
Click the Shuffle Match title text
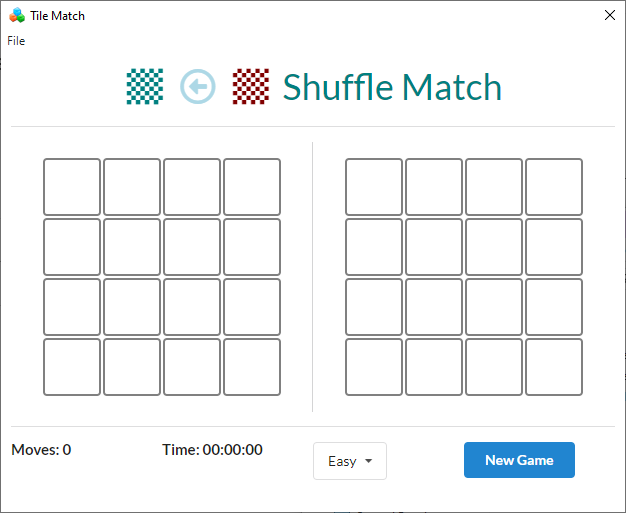click(x=392, y=88)
